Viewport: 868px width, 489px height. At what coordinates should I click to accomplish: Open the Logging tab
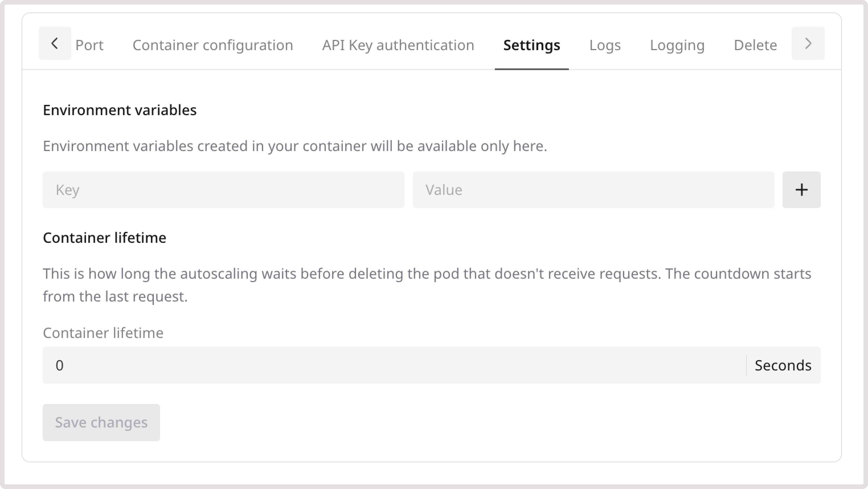pos(677,45)
